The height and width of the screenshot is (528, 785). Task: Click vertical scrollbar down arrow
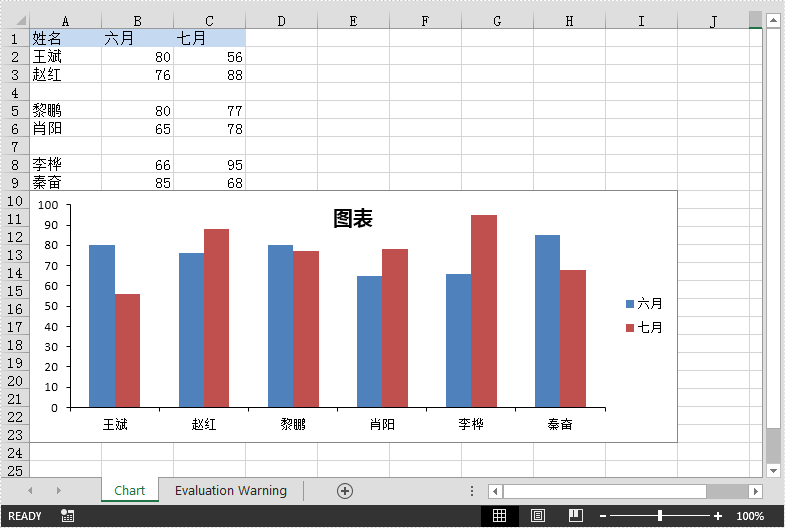pyautogui.click(x=773, y=470)
